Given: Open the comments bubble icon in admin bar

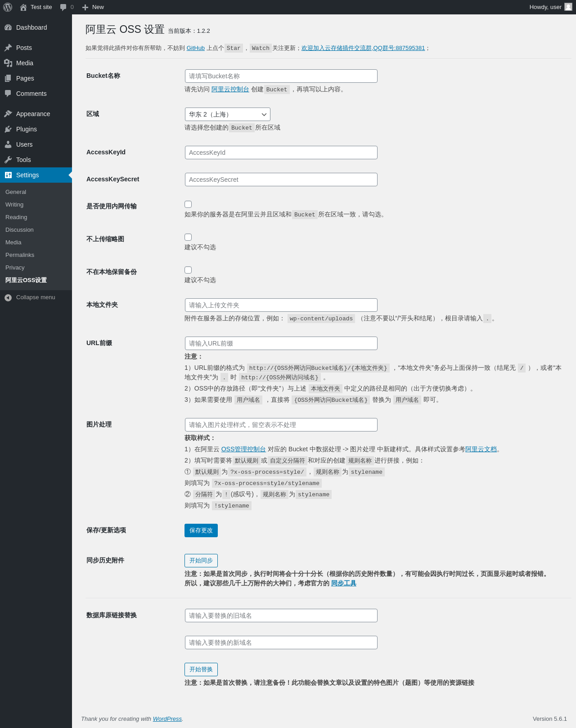Looking at the screenshot, I should click(x=63, y=7).
